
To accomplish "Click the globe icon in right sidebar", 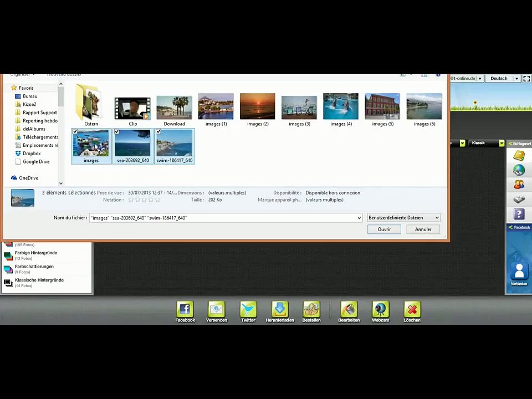I will 519,170.
